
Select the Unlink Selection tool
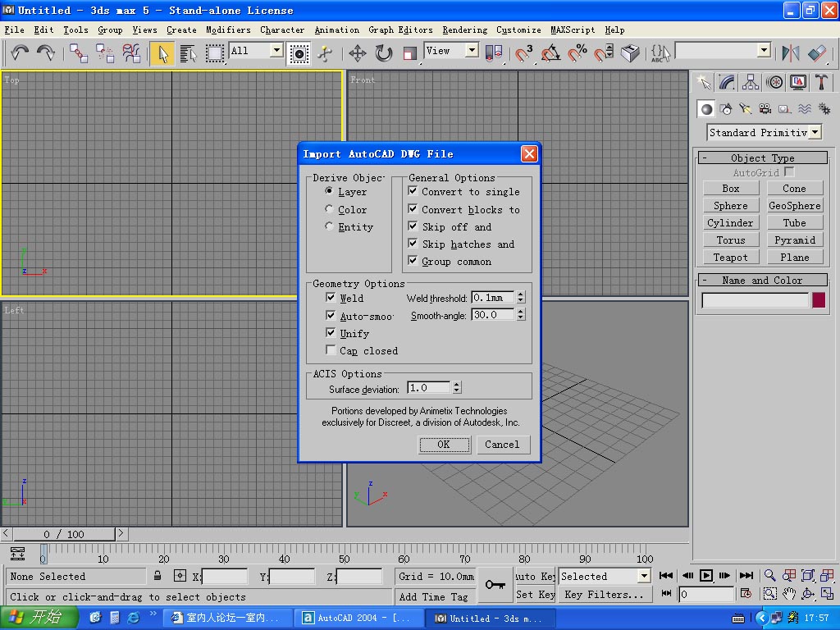coord(105,53)
